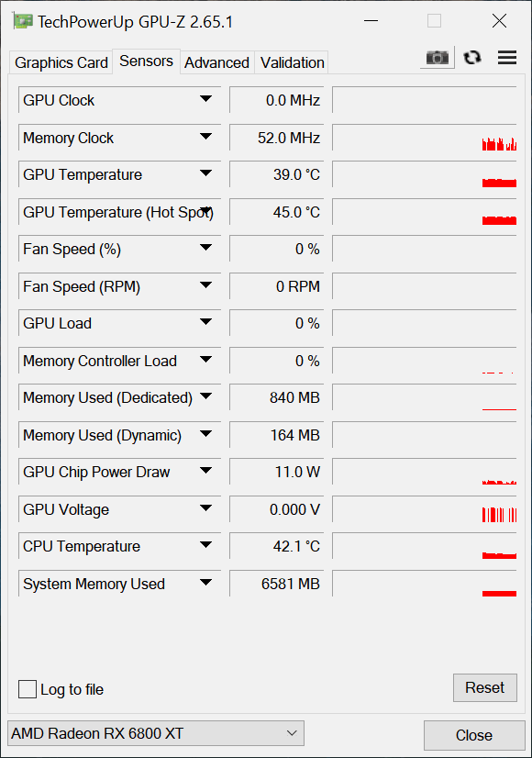Click the Memory Clock history graph
The image size is (532, 758).
(x=425, y=138)
